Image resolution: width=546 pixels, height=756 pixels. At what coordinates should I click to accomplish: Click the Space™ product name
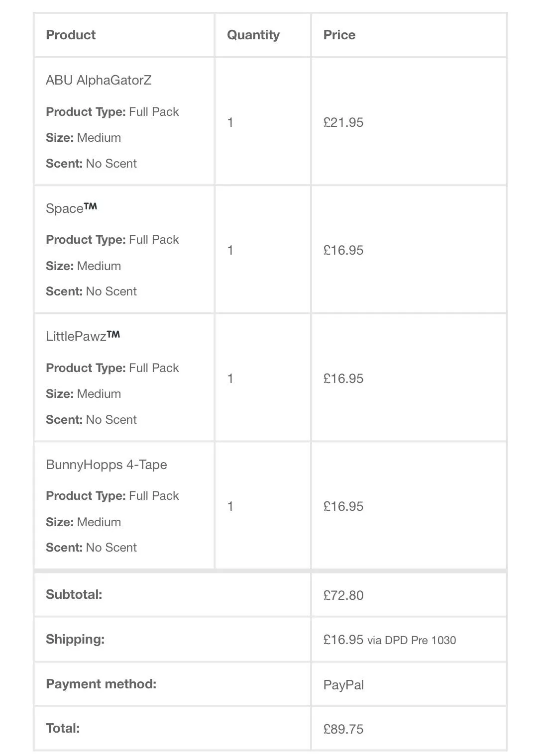coord(71,208)
